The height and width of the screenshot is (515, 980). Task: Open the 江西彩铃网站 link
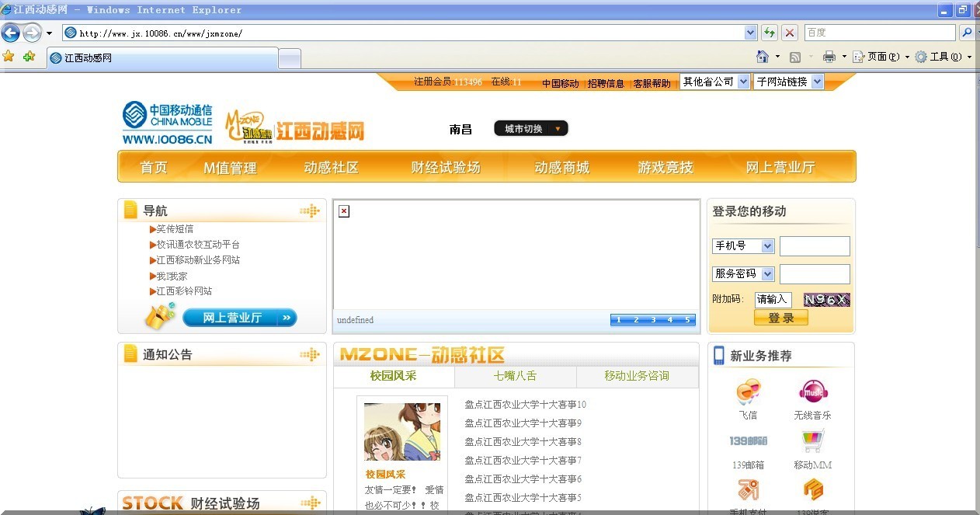184,291
